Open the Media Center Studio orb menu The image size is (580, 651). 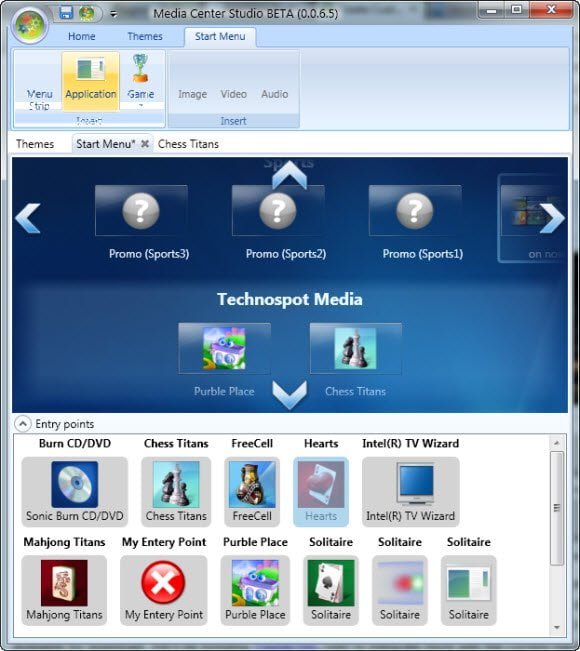[x=29, y=25]
